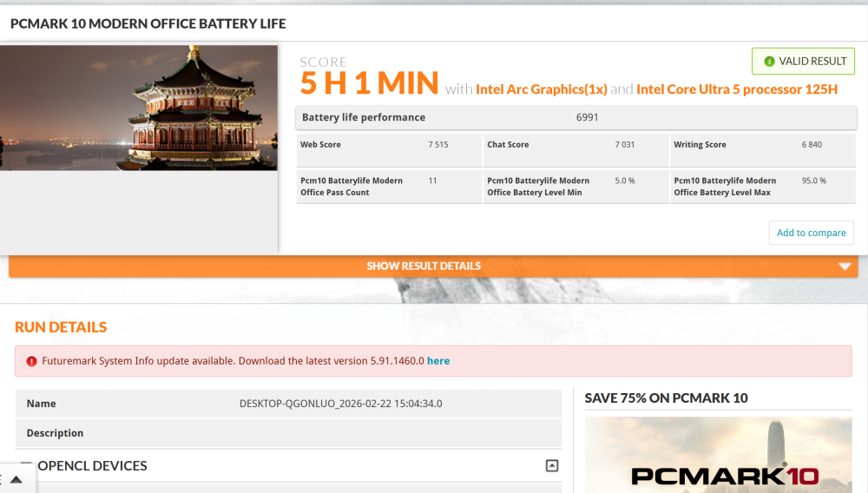The width and height of the screenshot is (868, 493).
Task: Click the Add to compare button
Action: (811, 233)
